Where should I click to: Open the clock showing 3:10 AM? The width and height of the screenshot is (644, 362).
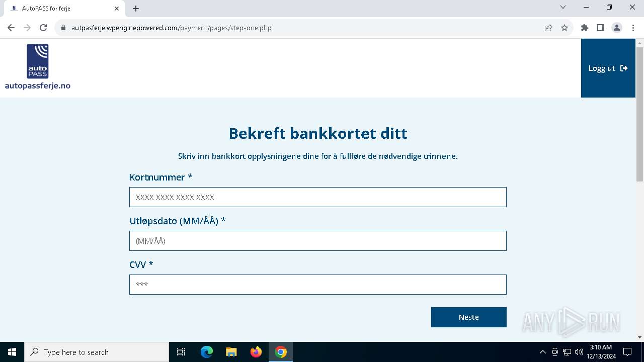pos(601,352)
